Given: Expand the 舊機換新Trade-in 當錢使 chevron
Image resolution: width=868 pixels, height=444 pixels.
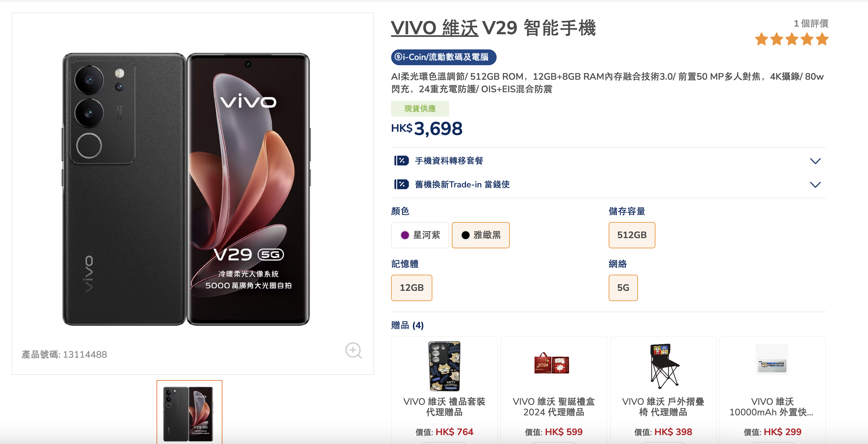Looking at the screenshot, I should coord(815,184).
